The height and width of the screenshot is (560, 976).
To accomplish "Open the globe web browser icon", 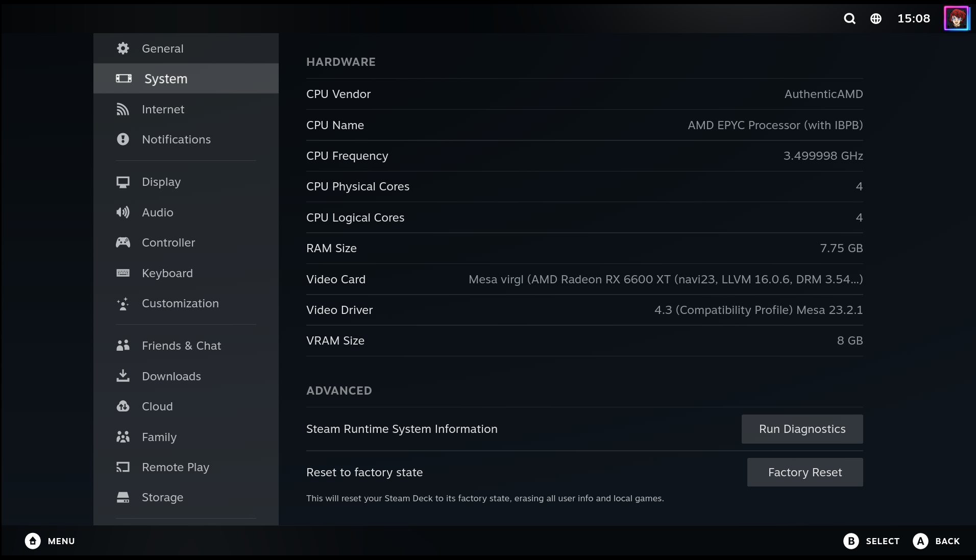I will (x=876, y=19).
